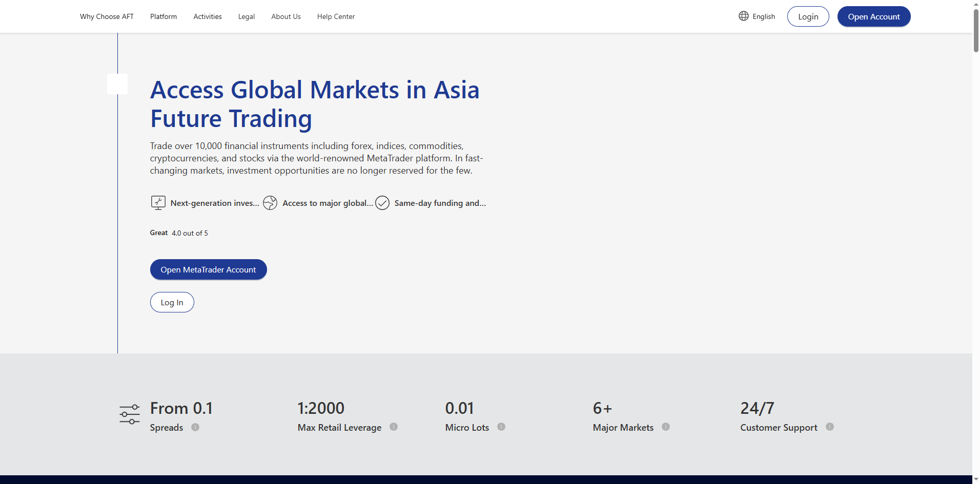
Task: Click the monitor icon for Next-generation investing
Action: click(158, 203)
